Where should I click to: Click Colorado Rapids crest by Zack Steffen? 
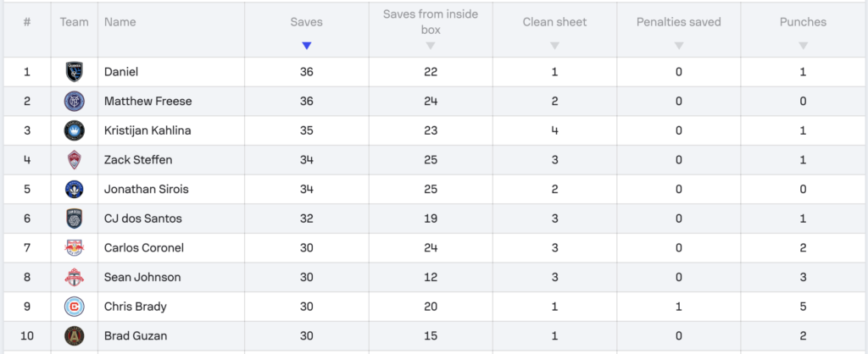[75, 160]
